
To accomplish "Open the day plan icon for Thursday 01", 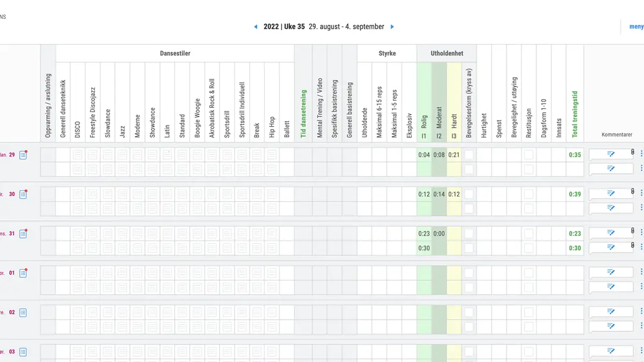I will (x=23, y=274).
